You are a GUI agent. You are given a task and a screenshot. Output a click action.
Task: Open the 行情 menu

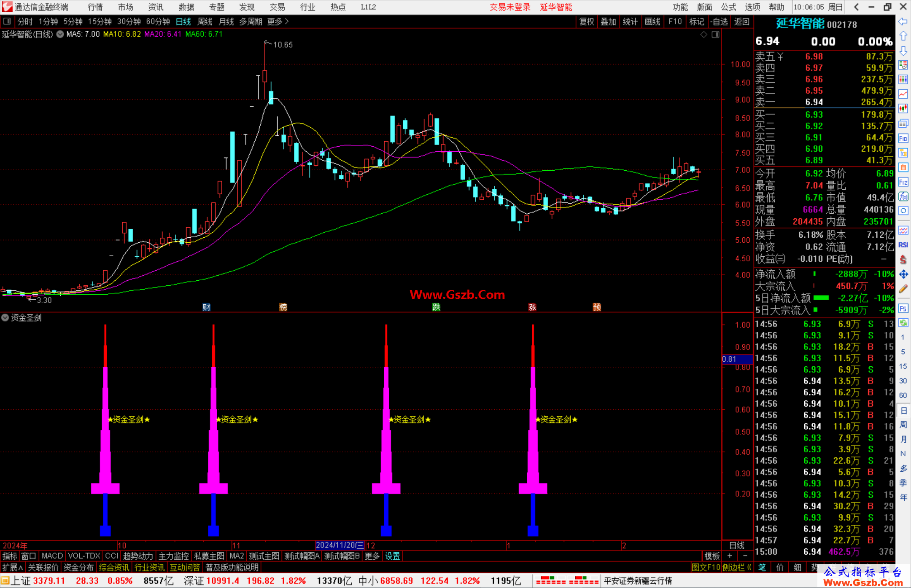tap(95, 7)
